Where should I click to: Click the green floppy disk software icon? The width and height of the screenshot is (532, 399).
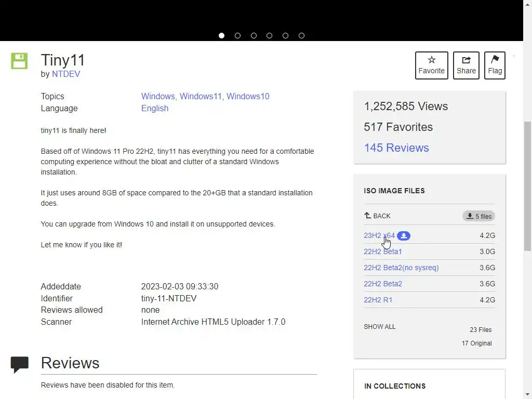click(19, 61)
